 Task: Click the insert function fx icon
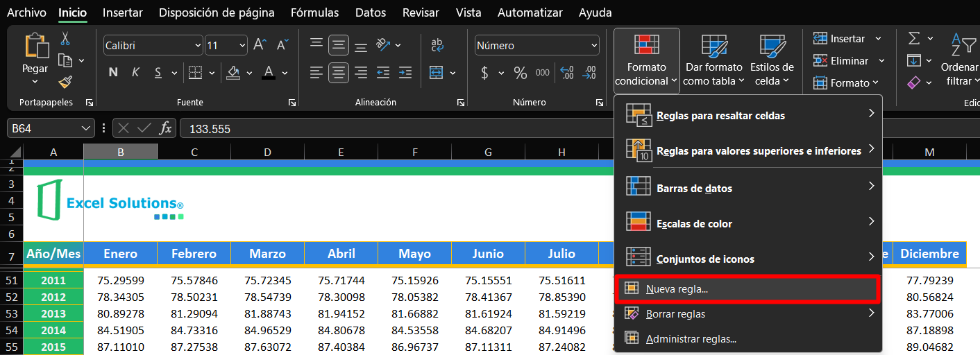165,128
